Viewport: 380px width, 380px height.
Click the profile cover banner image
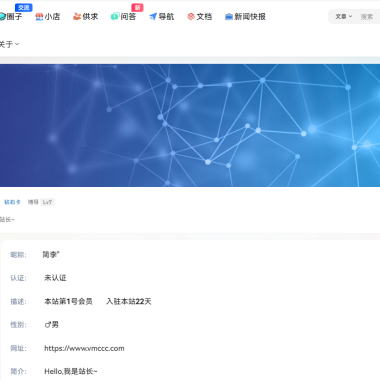click(190, 125)
